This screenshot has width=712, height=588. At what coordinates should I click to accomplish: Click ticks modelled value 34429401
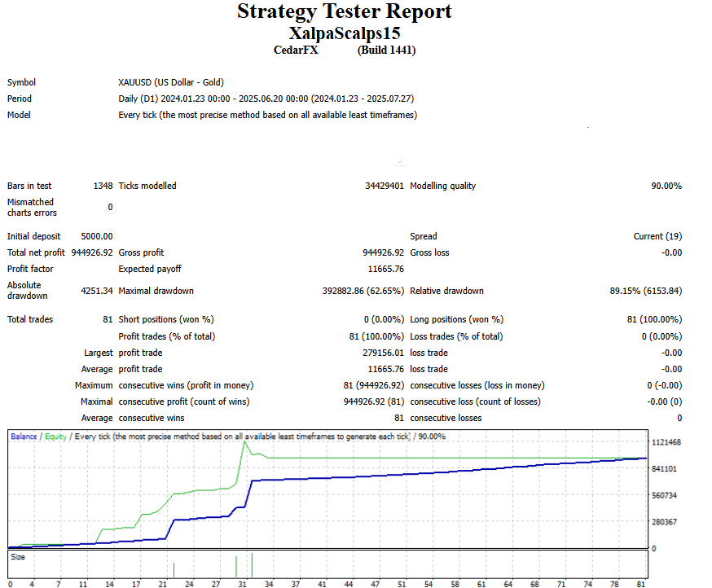click(385, 186)
